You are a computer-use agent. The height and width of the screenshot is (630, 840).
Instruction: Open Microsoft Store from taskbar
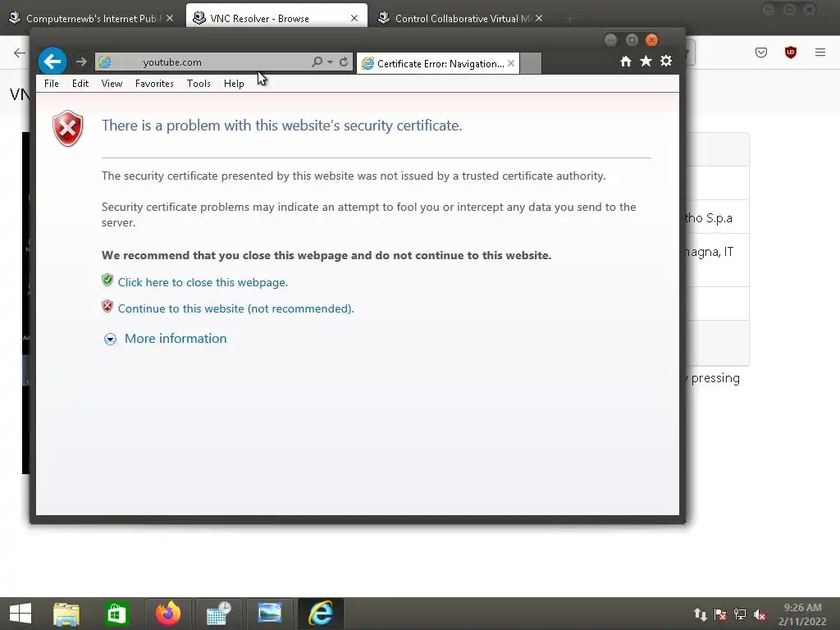coord(116,614)
